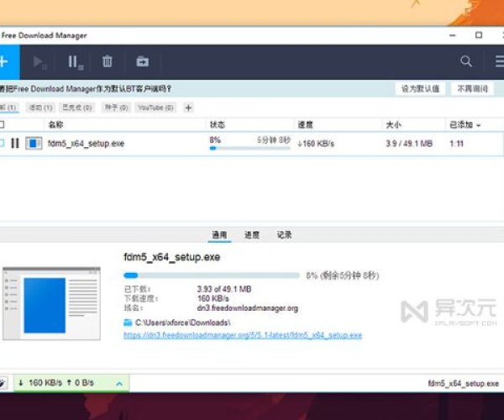504x420 pixels.
Task: Click the 8% progress bar in download row
Action: click(249, 148)
